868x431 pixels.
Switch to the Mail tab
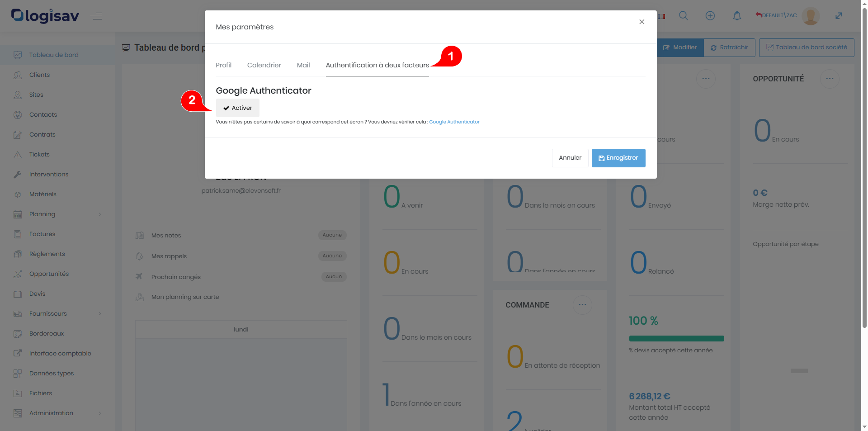[303, 66]
